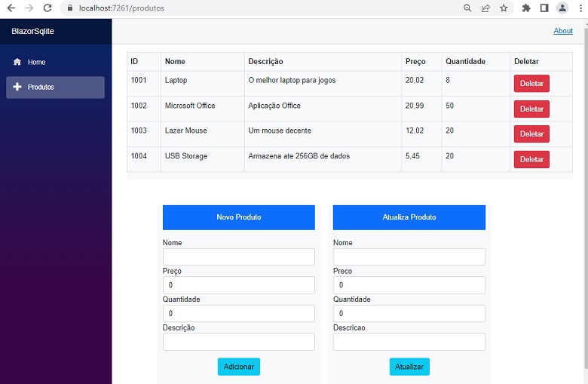Click the padlock icon in address bar
The height and width of the screenshot is (384, 588).
coord(70,8)
